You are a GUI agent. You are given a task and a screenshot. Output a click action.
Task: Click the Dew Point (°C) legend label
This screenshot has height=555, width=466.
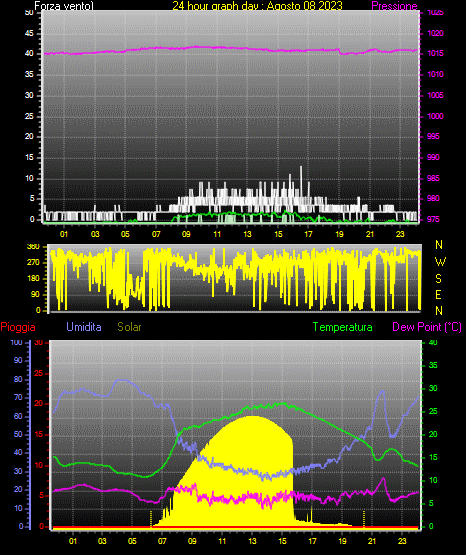coord(427,327)
